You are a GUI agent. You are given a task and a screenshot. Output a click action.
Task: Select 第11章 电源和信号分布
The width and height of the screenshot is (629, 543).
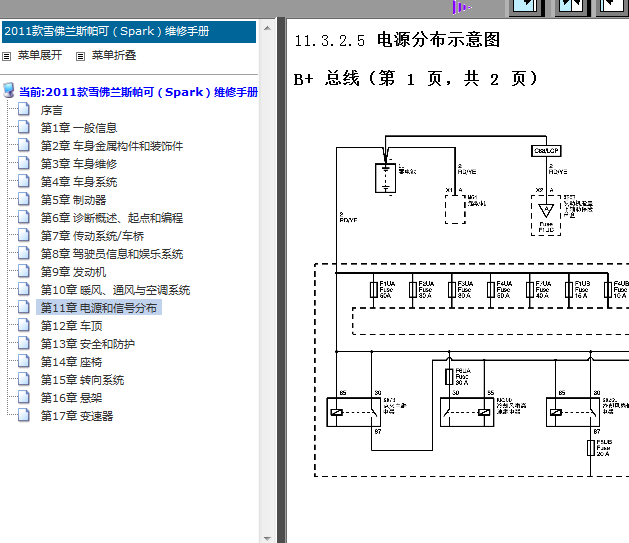[x=99, y=308]
